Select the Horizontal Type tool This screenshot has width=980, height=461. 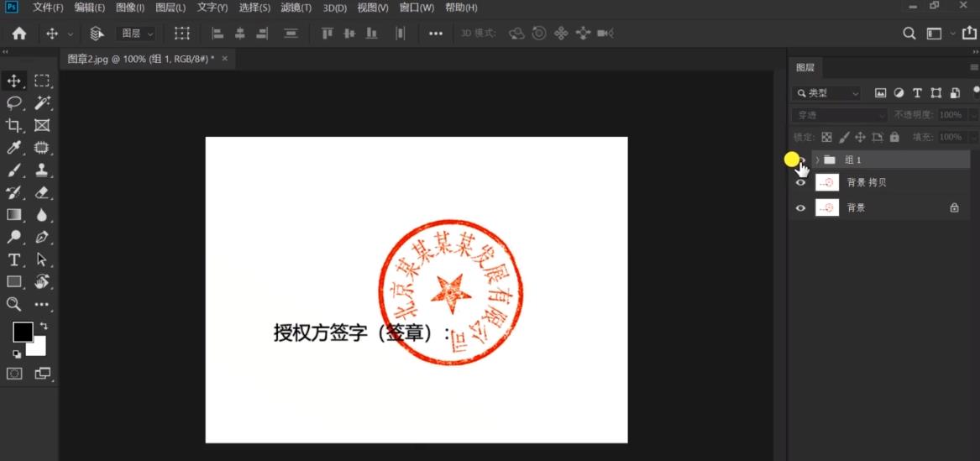tap(14, 259)
